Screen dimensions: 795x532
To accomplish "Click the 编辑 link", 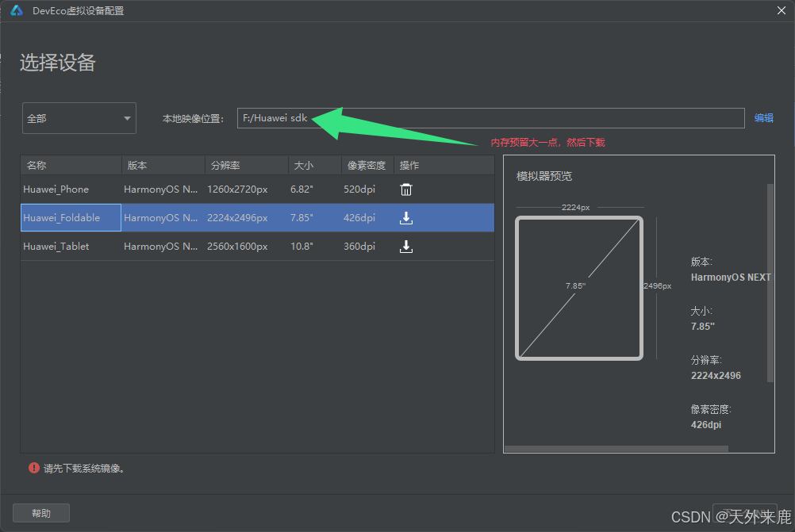I will pos(763,118).
